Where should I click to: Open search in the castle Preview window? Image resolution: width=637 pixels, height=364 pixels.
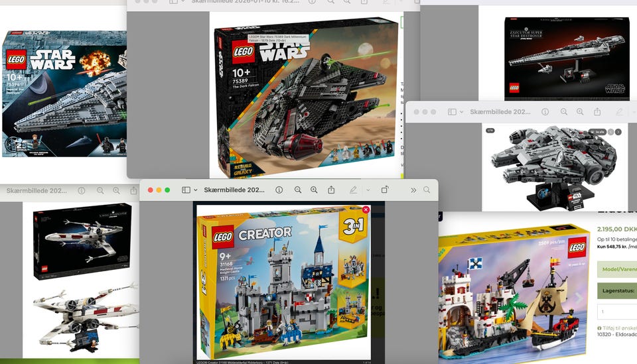427,190
